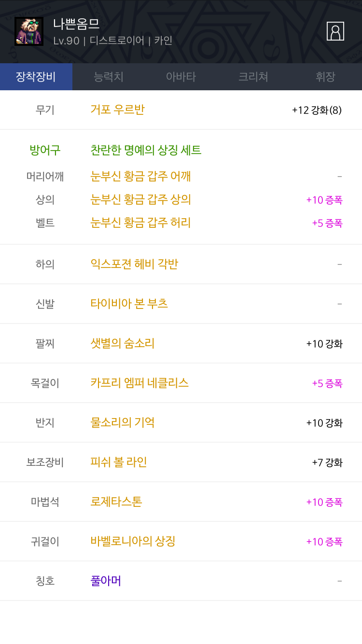Click the title 풀아머

click(106, 581)
